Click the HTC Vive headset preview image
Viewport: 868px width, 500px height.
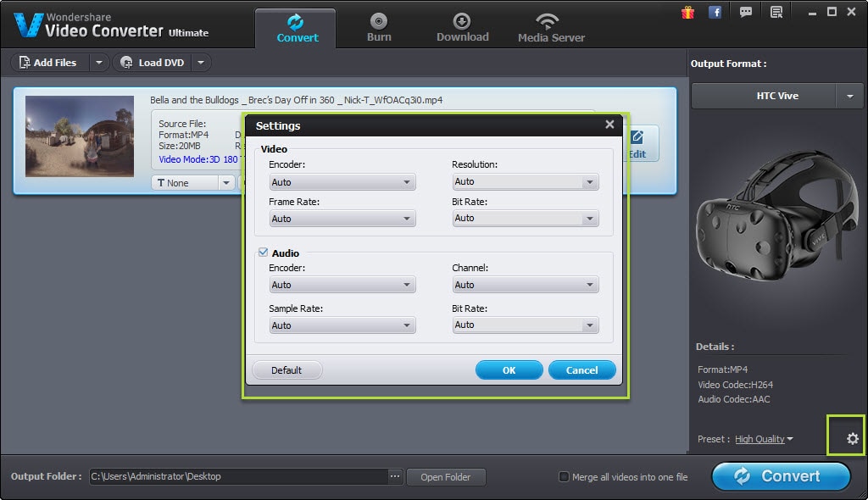click(x=776, y=217)
